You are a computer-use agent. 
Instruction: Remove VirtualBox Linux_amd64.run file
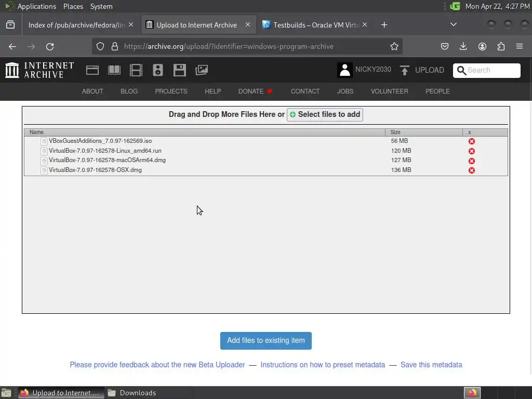pos(472,151)
